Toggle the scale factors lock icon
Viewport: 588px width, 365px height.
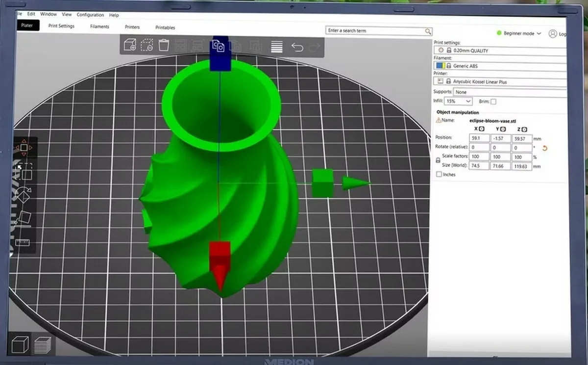point(438,160)
